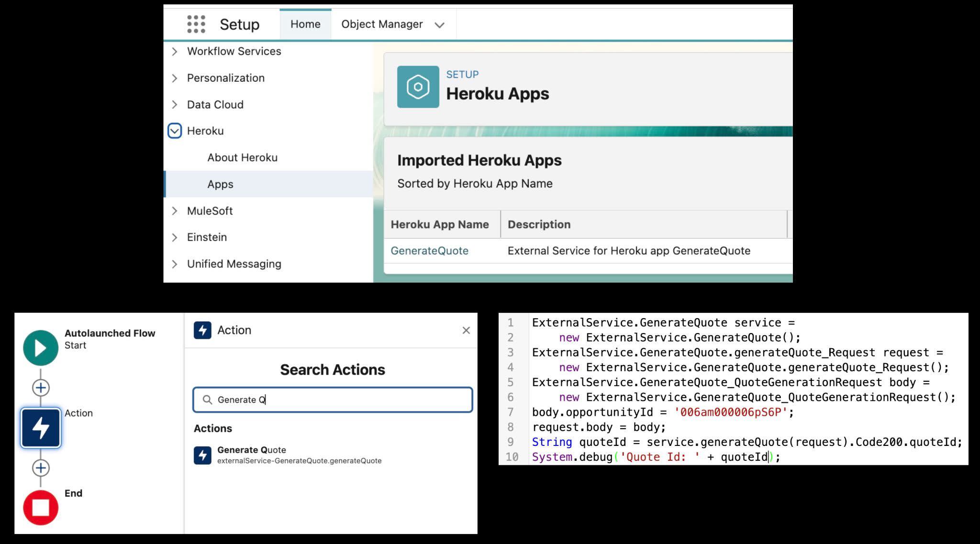This screenshot has width=980, height=544.
Task: Choose the Generate Quote action result
Action: pyautogui.click(x=288, y=455)
